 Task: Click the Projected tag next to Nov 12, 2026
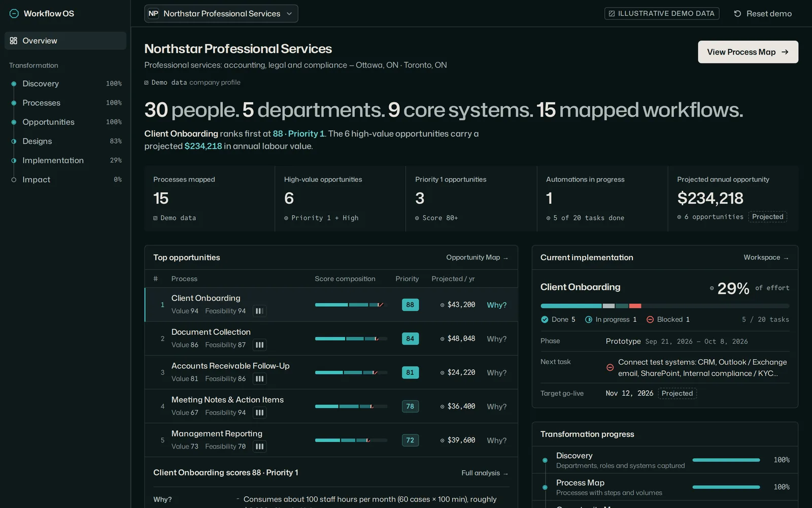point(677,393)
